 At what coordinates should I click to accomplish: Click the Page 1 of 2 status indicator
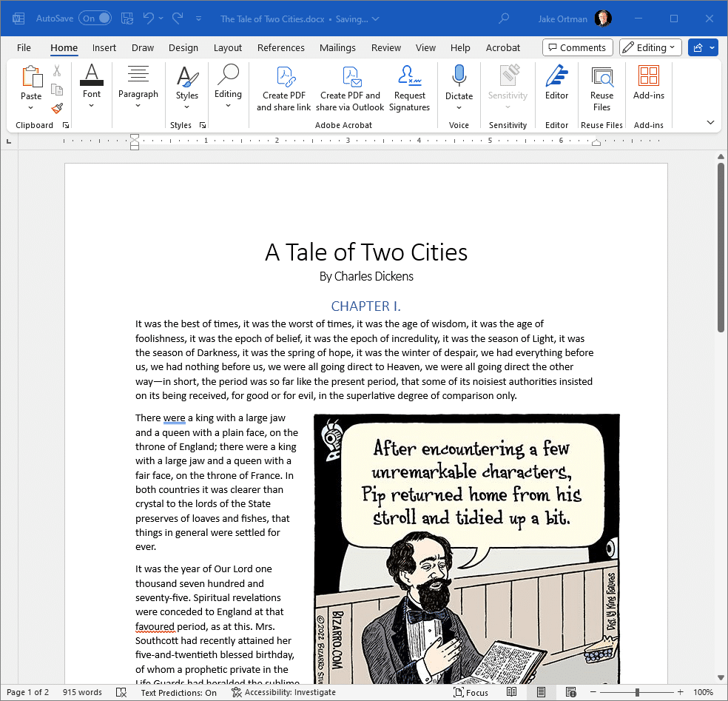28,692
